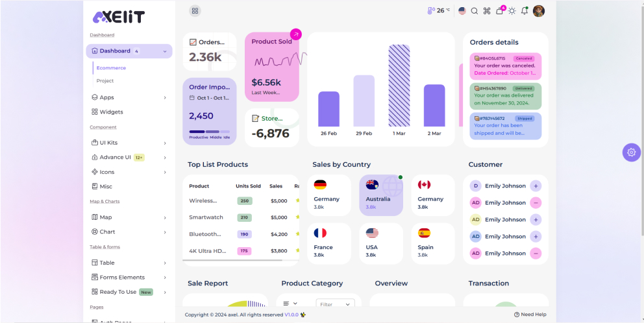This screenshot has height=323, width=644.
Task: Select the US flag language icon
Action: click(x=462, y=11)
